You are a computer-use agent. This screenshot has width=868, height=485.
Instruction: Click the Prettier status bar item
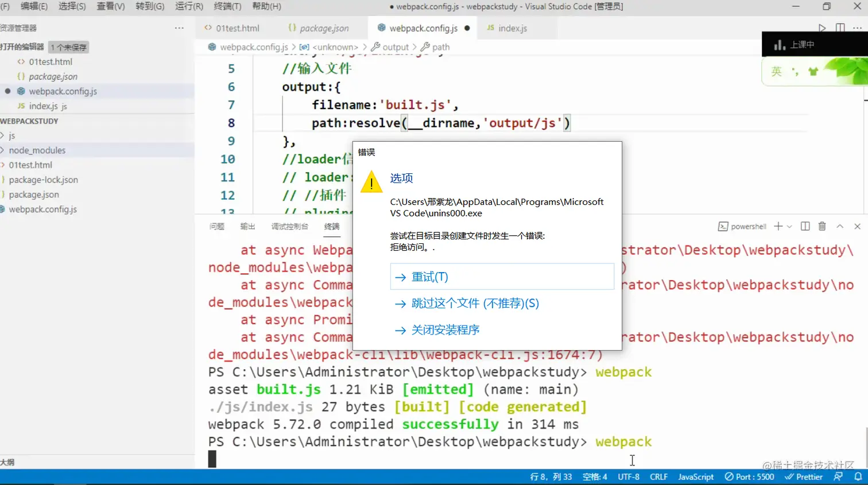coord(804,477)
